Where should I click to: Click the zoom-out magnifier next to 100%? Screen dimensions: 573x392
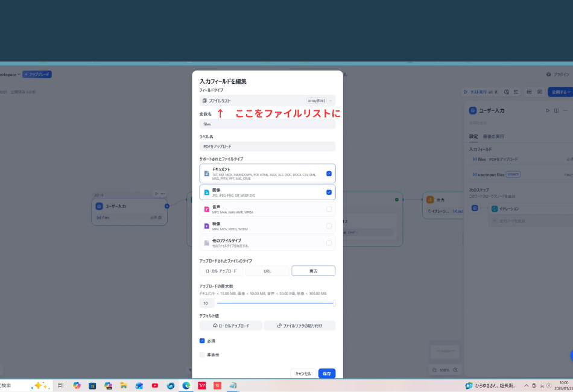(434, 370)
